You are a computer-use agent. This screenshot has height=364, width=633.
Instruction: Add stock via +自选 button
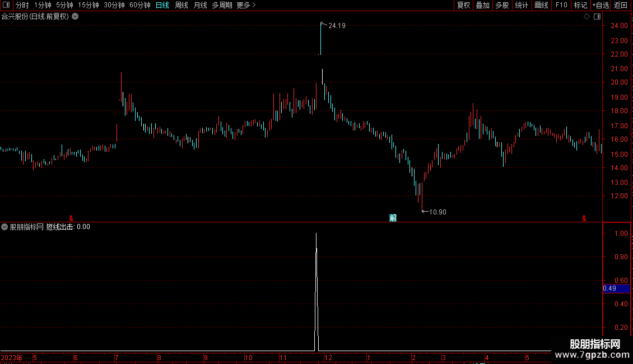point(601,5)
